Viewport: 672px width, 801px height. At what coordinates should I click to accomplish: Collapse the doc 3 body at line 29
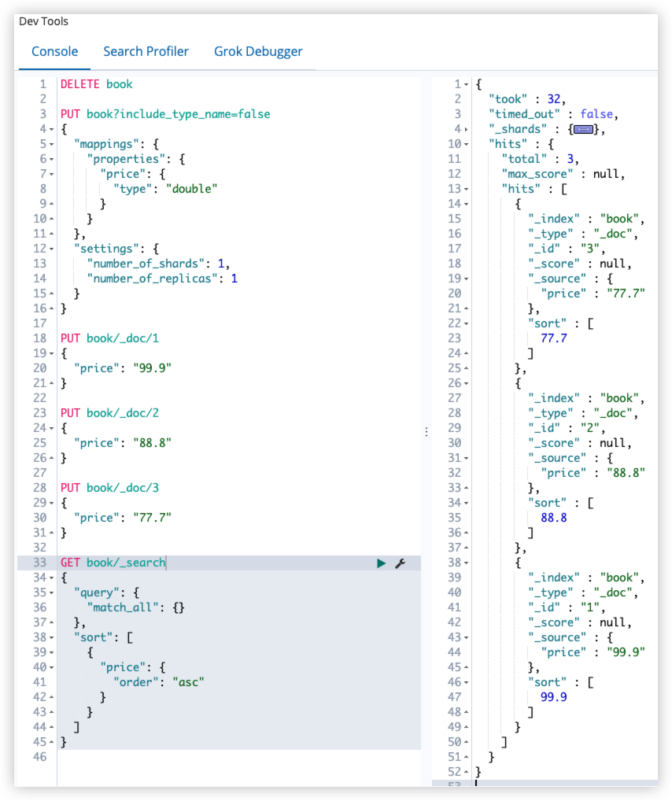(52, 503)
